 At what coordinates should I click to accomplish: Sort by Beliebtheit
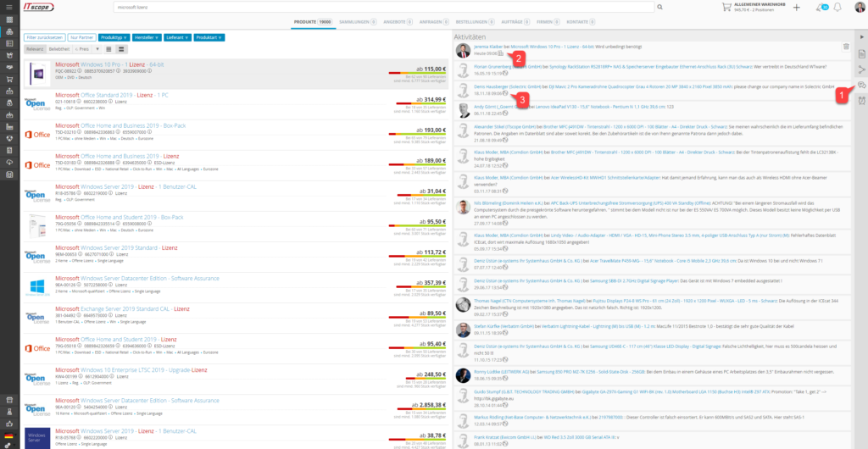pos(58,49)
